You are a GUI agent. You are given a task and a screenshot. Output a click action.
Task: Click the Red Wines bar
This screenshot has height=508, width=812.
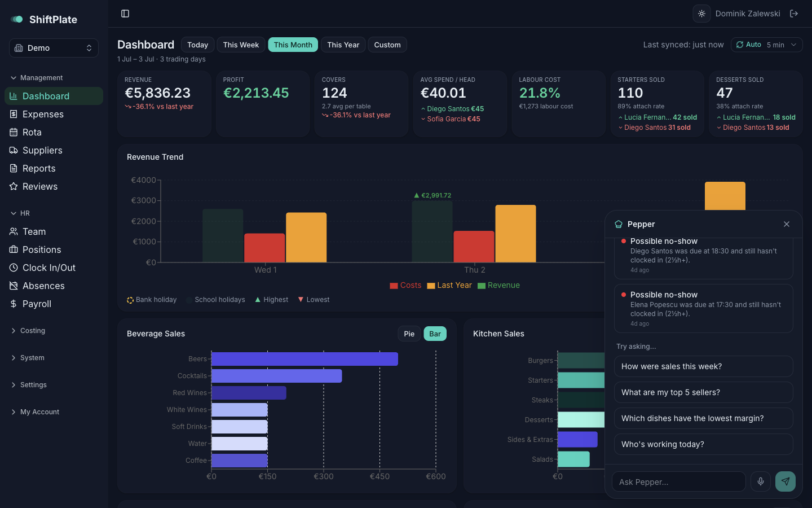(249, 393)
